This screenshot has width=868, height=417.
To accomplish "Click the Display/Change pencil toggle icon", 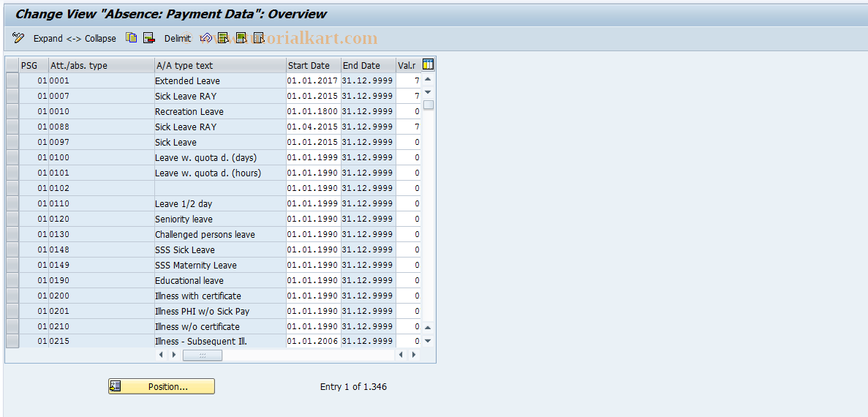I will click(18, 38).
